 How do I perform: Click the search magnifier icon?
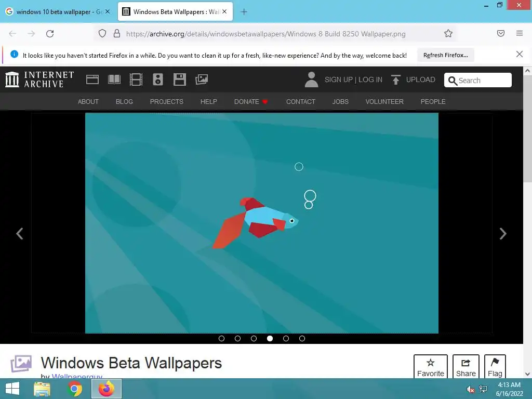pyautogui.click(x=453, y=81)
